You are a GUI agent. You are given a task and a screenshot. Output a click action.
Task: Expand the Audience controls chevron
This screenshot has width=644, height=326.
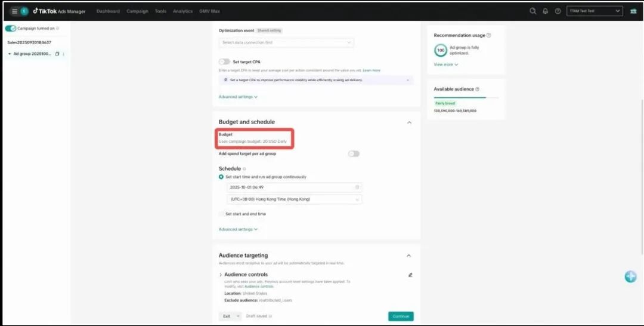coord(221,275)
